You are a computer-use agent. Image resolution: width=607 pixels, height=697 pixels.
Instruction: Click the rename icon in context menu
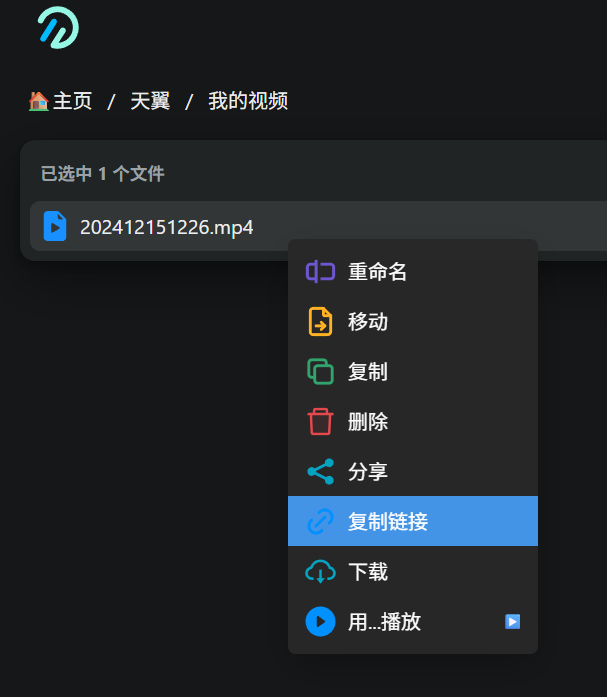click(320, 272)
